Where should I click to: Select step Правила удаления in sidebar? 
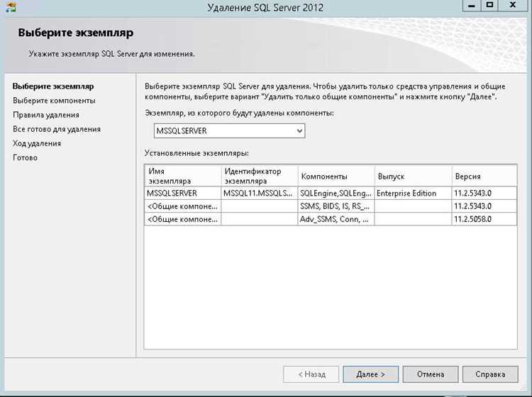(x=46, y=115)
